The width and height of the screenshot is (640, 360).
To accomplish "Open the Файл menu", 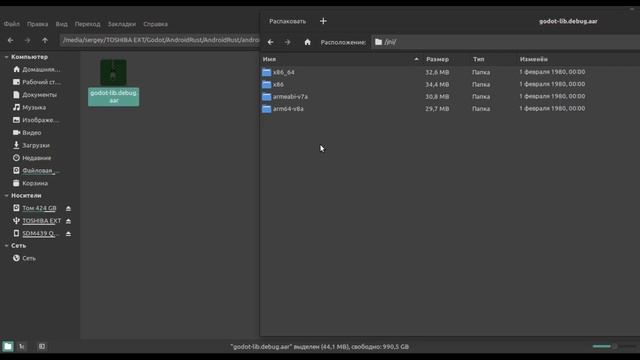I will point(11,24).
